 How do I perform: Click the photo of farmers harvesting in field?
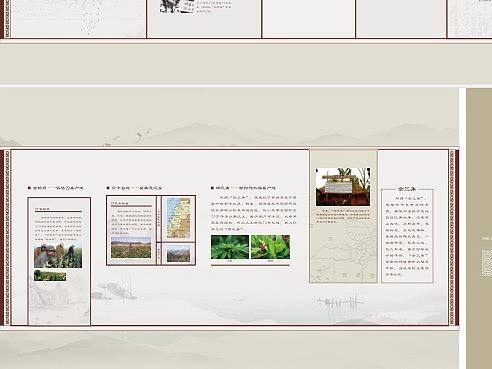tap(58, 255)
